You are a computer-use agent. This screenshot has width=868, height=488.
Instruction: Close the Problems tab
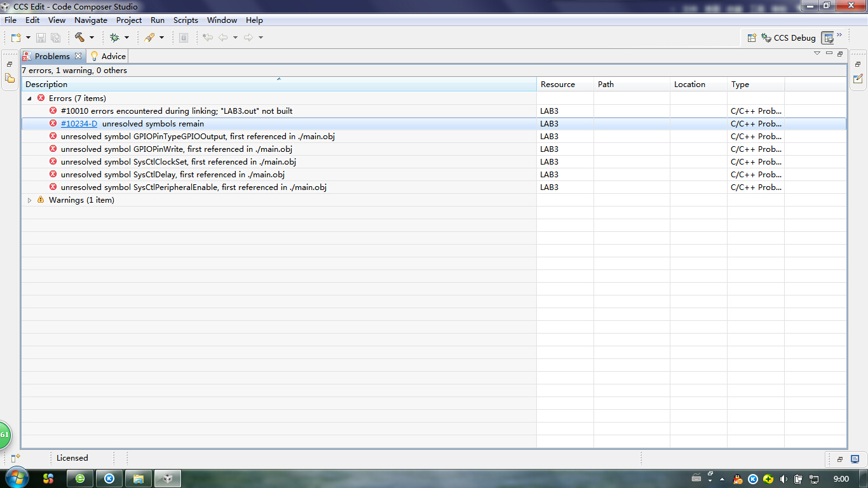point(78,56)
